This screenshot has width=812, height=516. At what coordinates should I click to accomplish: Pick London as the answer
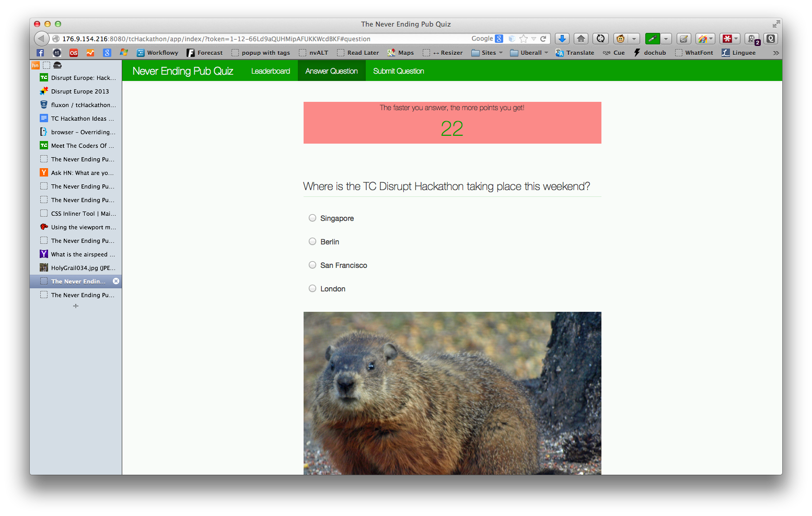[x=312, y=288]
